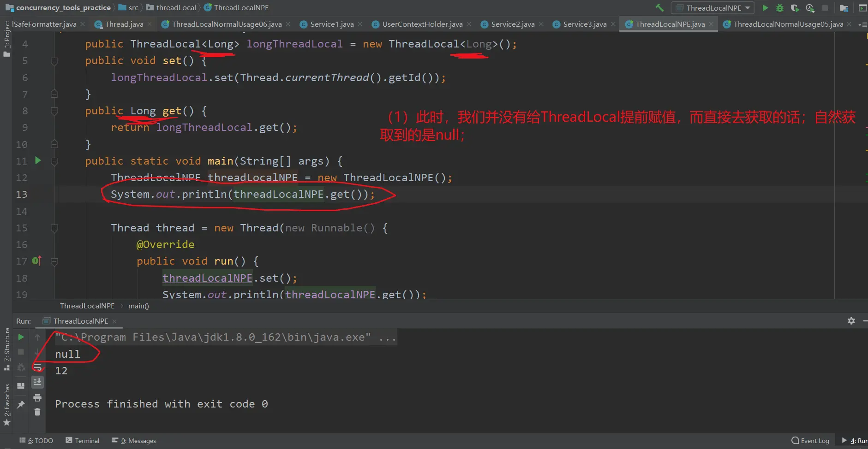Open the Terminal tool window

pyautogui.click(x=83, y=441)
